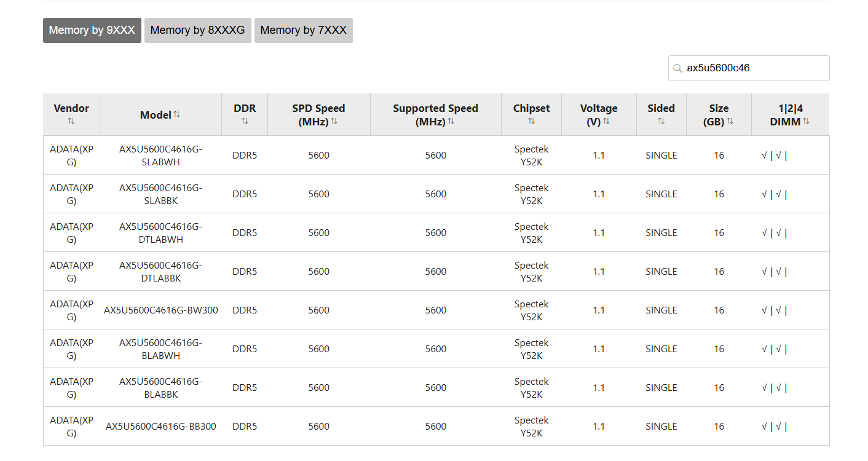The width and height of the screenshot is (868, 461).
Task: Click voltage 1.1 in BLABWH row
Action: click(x=599, y=349)
